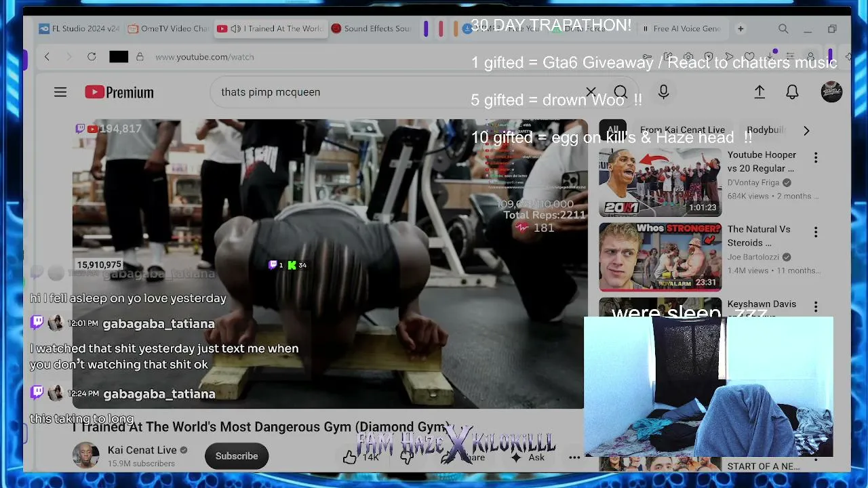
Task: Open the Kai Cenat Live channel avatar
Action: 85,455
